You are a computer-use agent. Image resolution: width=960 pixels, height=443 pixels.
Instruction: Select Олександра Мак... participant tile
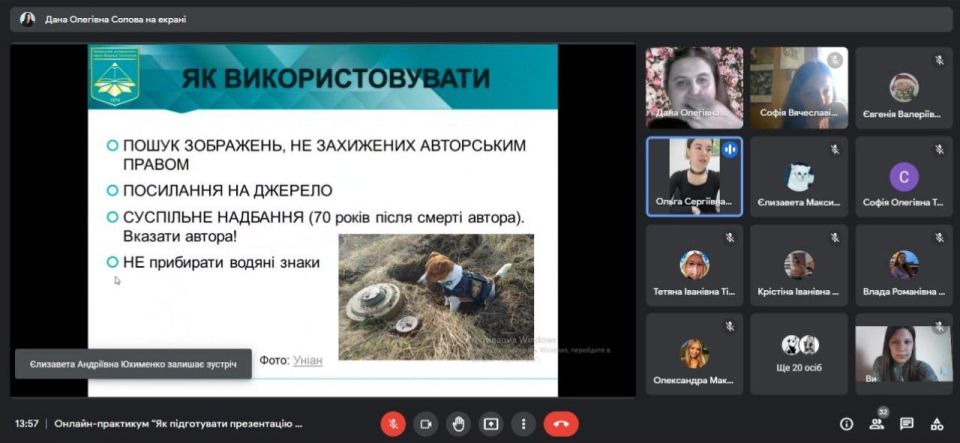(694, 354)
